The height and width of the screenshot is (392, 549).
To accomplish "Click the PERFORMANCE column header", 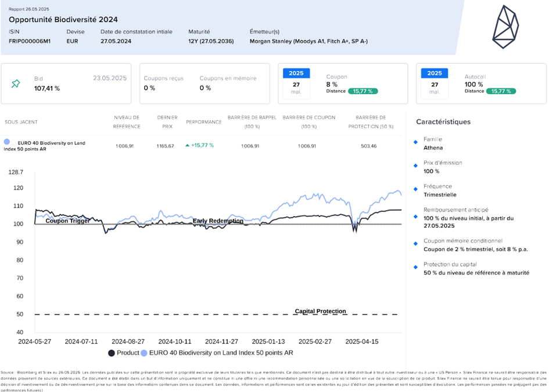I will [204, 122].
